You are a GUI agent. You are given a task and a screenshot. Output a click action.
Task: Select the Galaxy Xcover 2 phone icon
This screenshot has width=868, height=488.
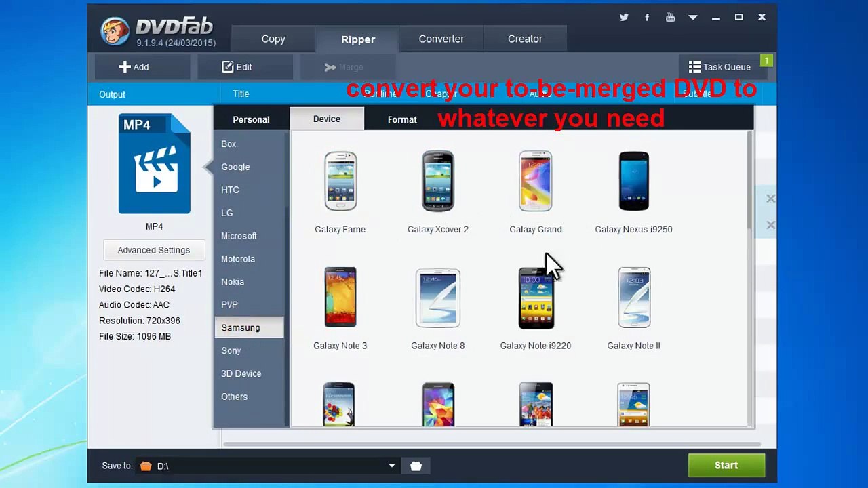point(437,181)
